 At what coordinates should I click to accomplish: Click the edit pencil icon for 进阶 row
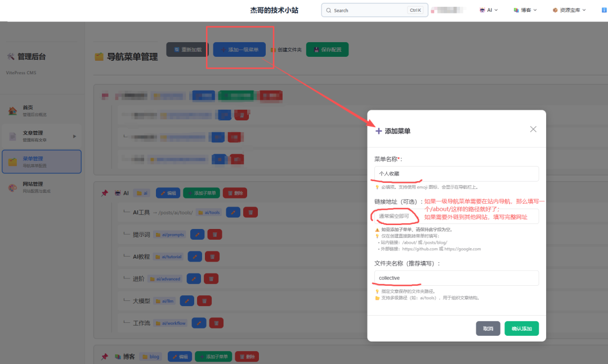(194, 278)
